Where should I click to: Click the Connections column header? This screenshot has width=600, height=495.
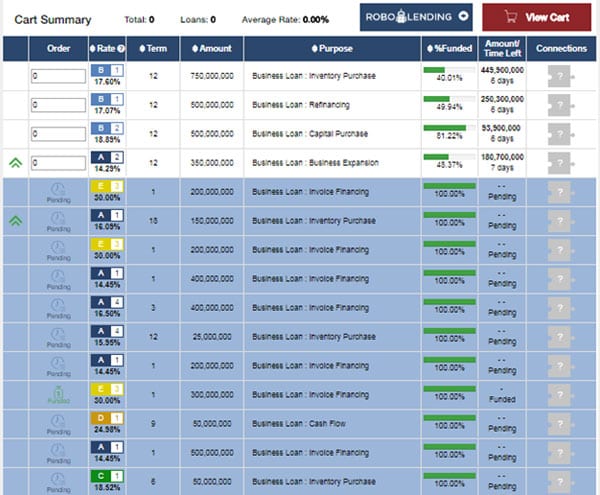(x=561, y=49)
